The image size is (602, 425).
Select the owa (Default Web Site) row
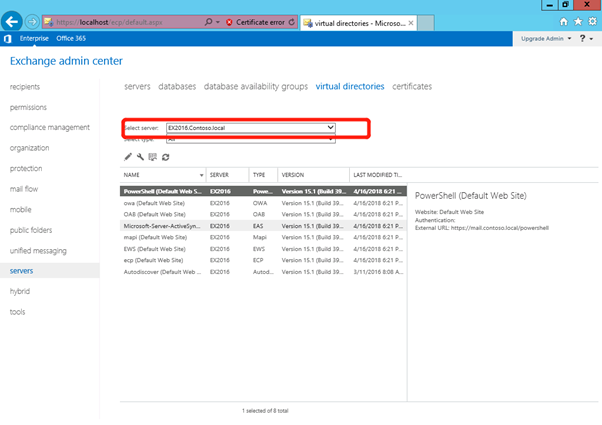[x=263, y=203]
